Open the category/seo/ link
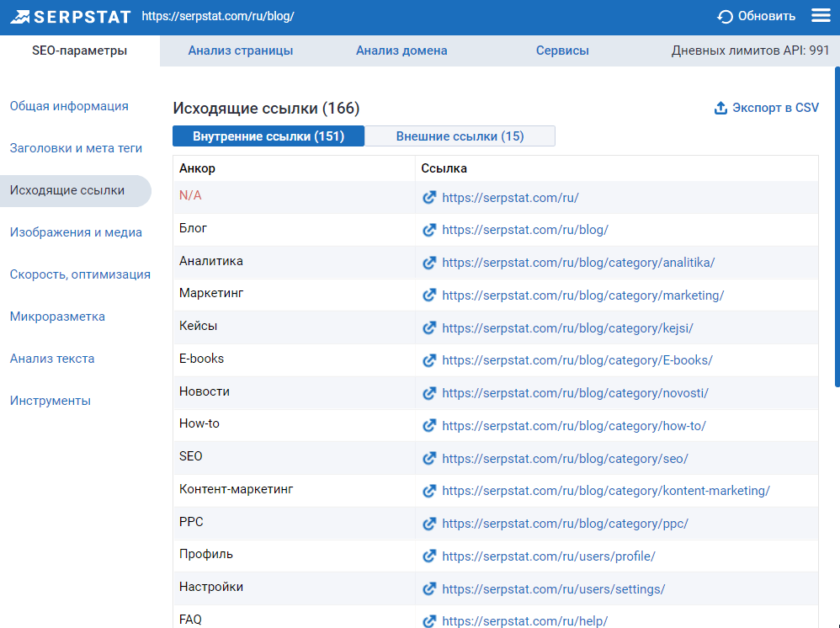 [565, 459]
